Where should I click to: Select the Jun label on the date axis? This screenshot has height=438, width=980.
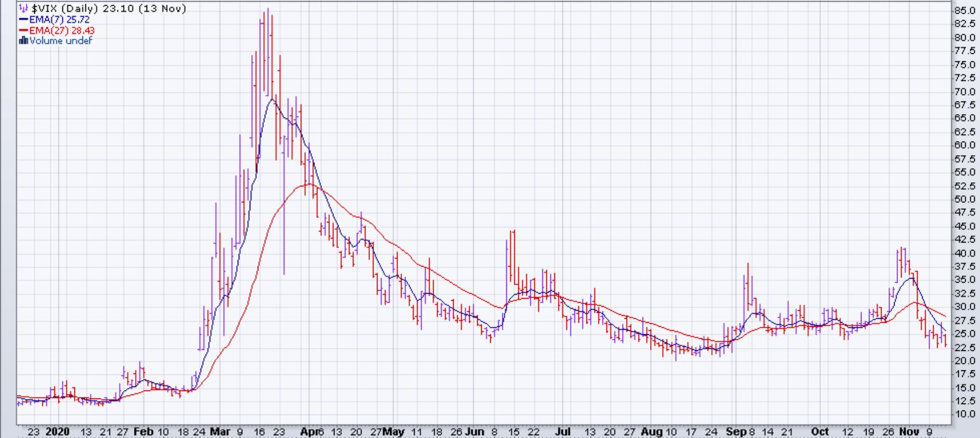[475, 432]
